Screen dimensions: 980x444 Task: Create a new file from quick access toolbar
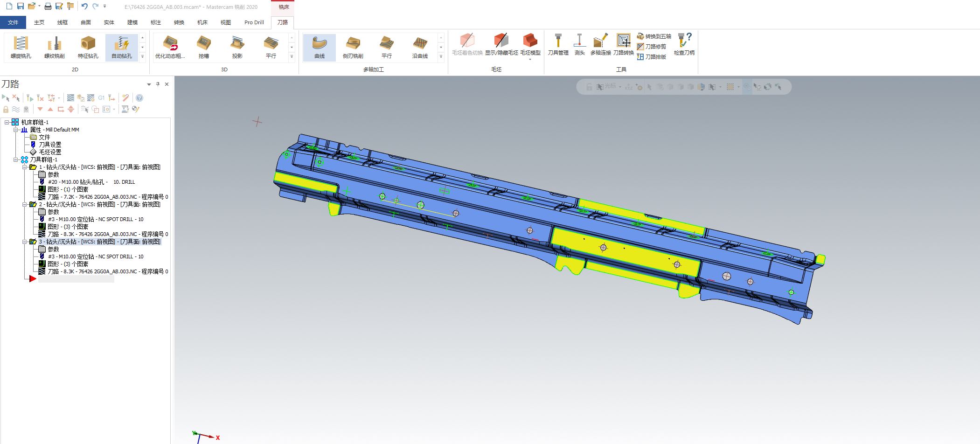tap(9, 7)
